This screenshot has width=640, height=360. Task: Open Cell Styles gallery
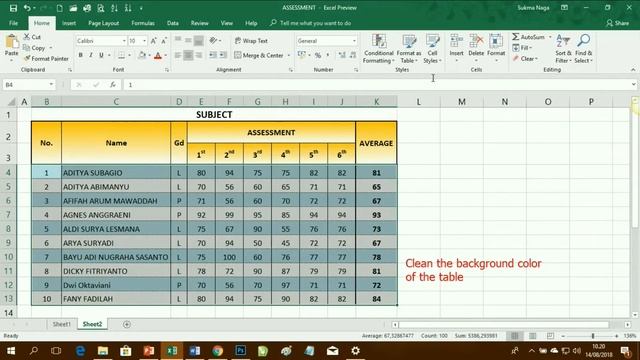tap(432, 49)
